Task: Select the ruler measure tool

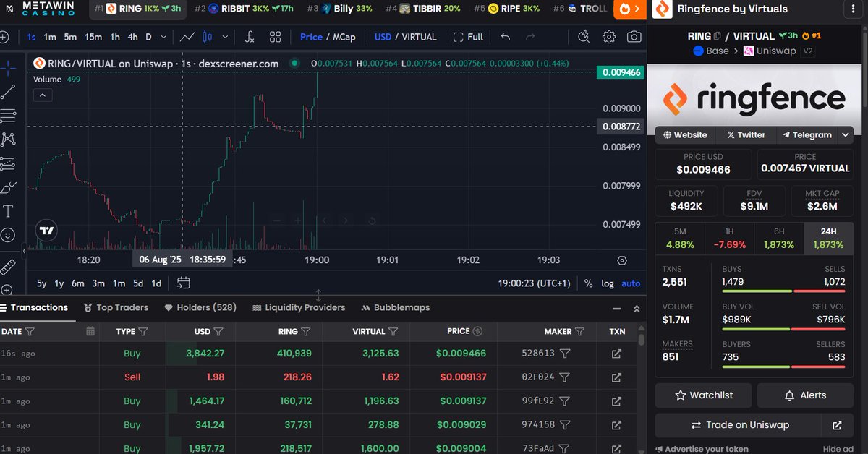Action: coord(8,267)
